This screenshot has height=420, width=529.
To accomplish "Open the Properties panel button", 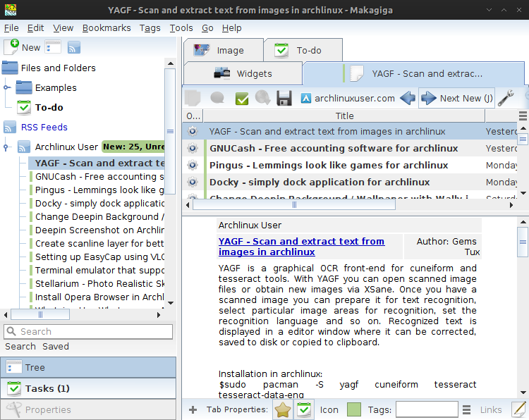I will click(88, 409).
